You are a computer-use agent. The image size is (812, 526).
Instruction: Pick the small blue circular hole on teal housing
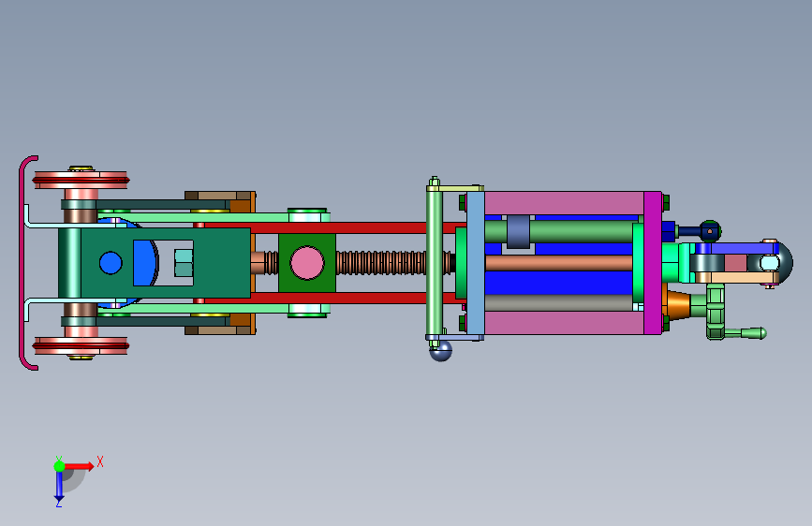[x=111, y=262]
